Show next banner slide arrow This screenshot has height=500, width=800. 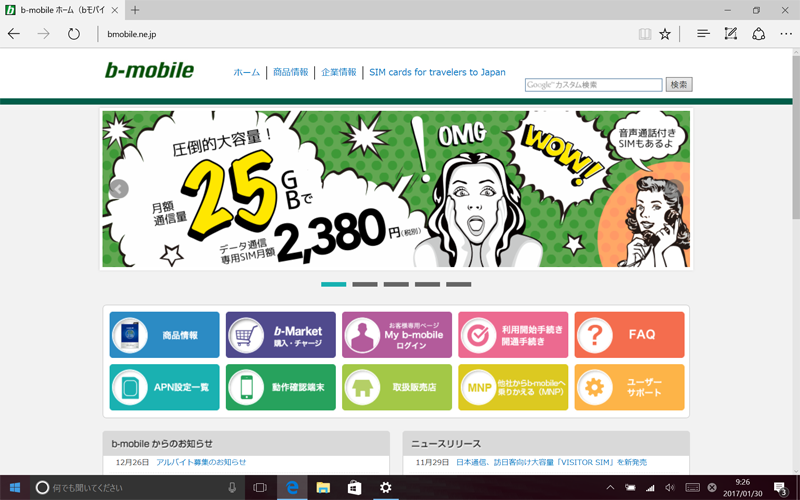[x=674, y=189]
